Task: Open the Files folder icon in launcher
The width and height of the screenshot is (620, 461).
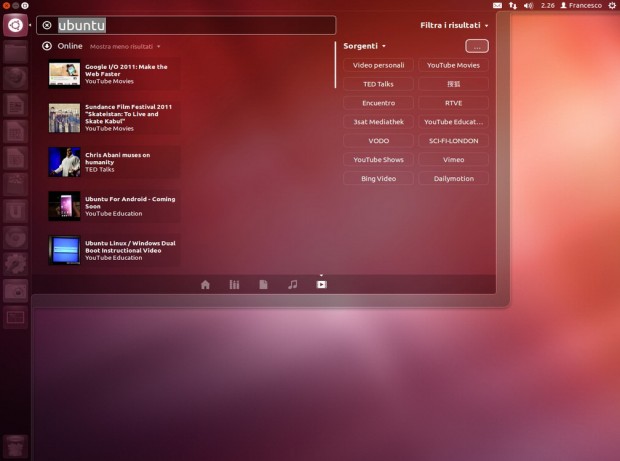Action: tap(15, 52)
